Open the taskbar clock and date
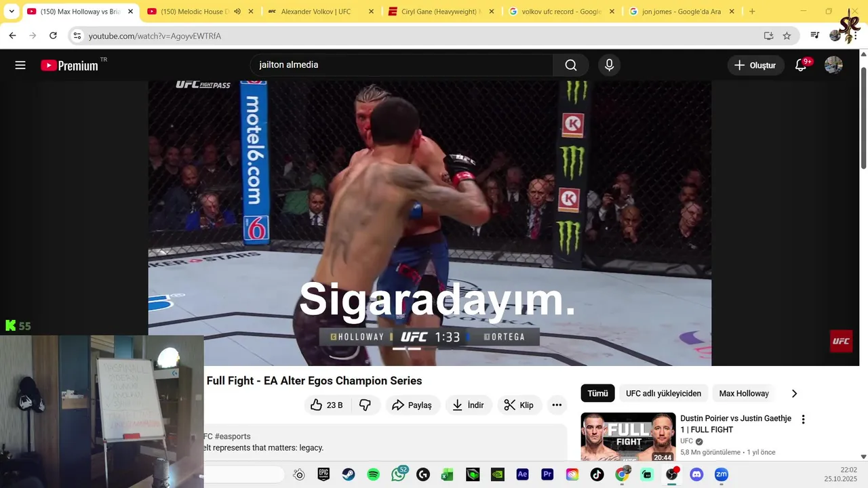Screen dimensions: 868x488 click(840, 474)
